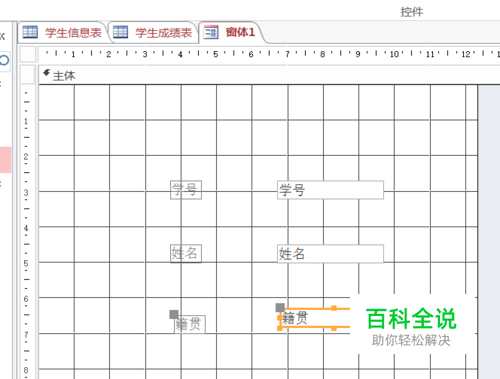
Task: Click the section selector left of 主体
Action: 28,75
